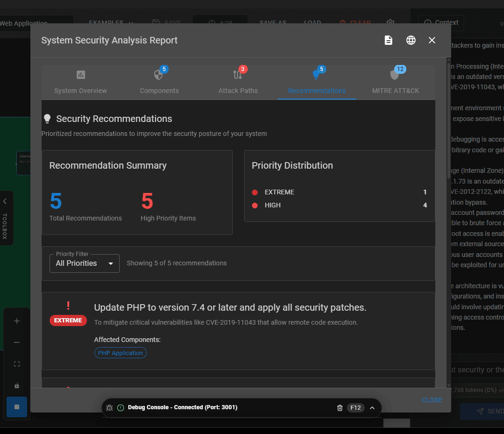Go to the Attack Paths tab
Screen dimensions: 504x434
tap(238, 82)
